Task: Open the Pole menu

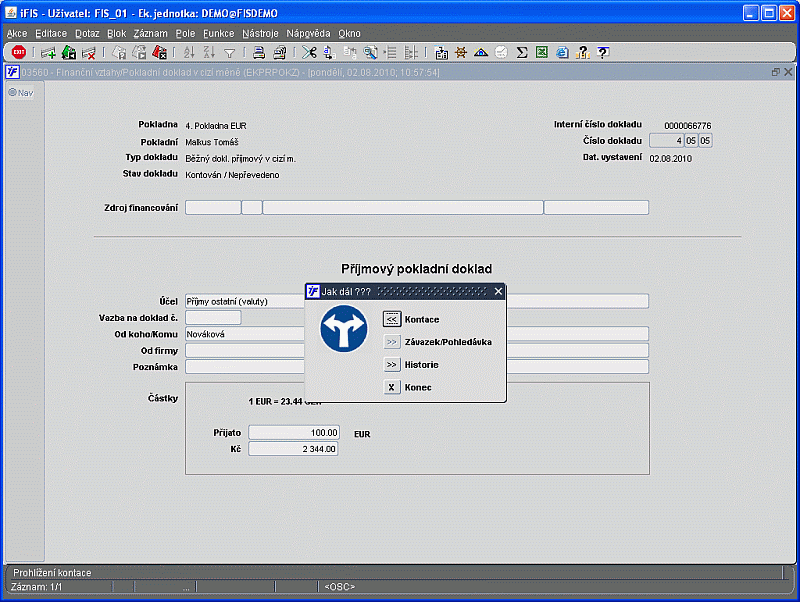Action: point(185,33)
